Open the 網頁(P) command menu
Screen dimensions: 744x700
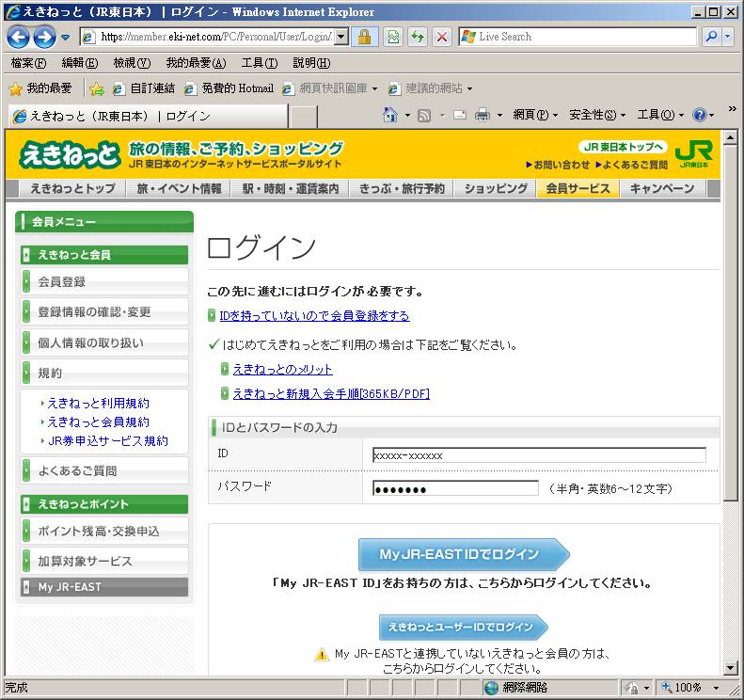click(535, 115)
